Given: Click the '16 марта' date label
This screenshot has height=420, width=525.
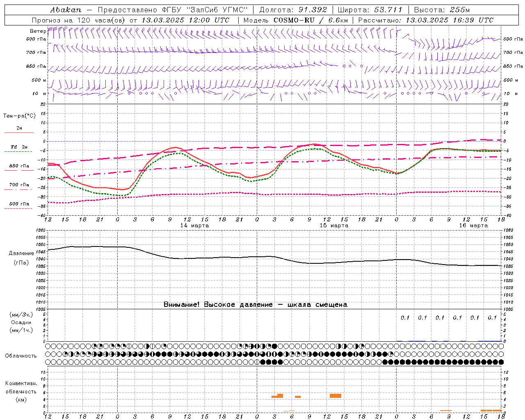Looking at the screenshot, I should pos(473,226).
